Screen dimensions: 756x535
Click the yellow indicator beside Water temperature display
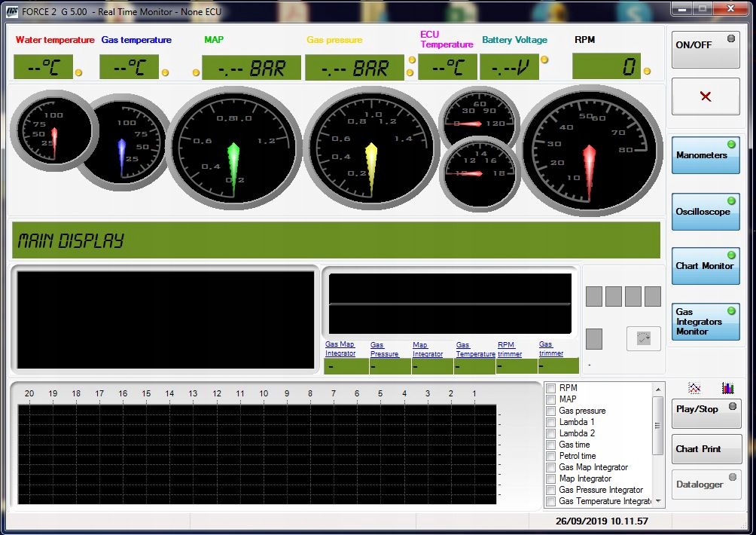pos(78,73)
